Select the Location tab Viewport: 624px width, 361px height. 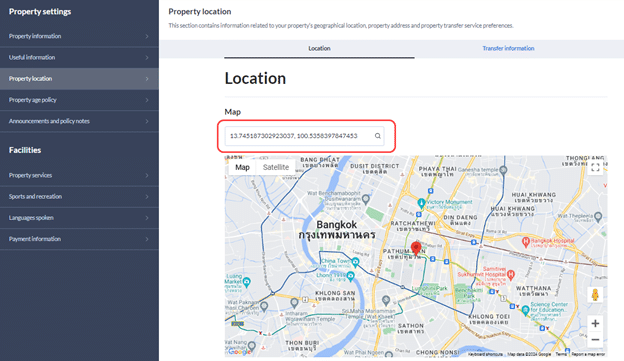point(319,48)
